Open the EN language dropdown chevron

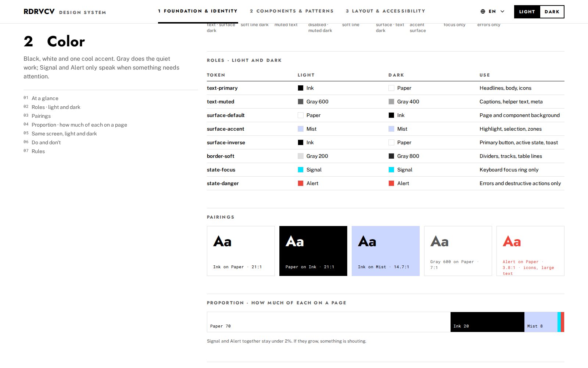tap(502, 11)
